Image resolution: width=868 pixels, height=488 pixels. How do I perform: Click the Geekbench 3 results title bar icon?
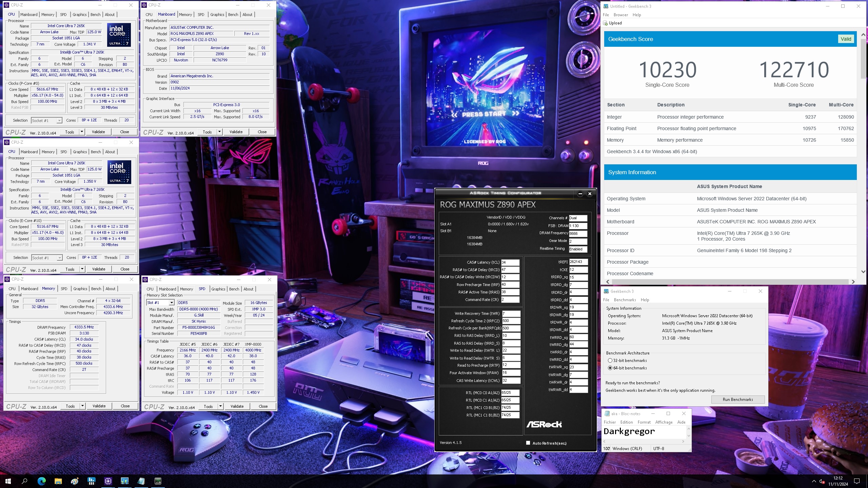606,6
